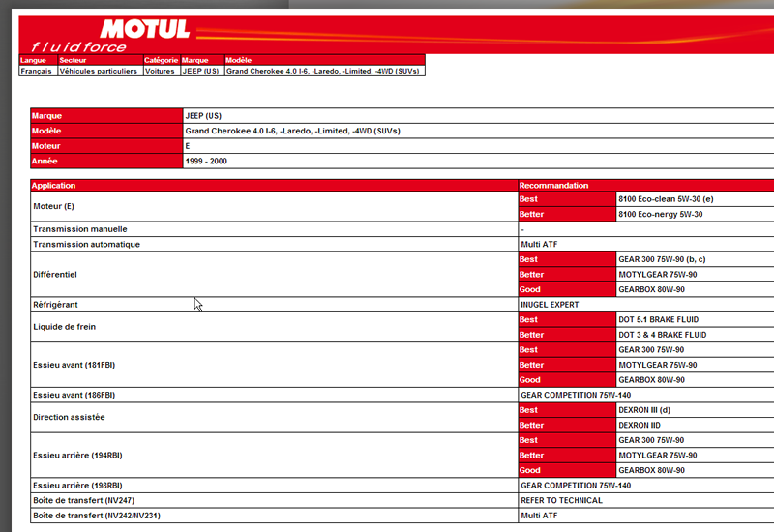Select the Voitures category value

pos(162,71)
